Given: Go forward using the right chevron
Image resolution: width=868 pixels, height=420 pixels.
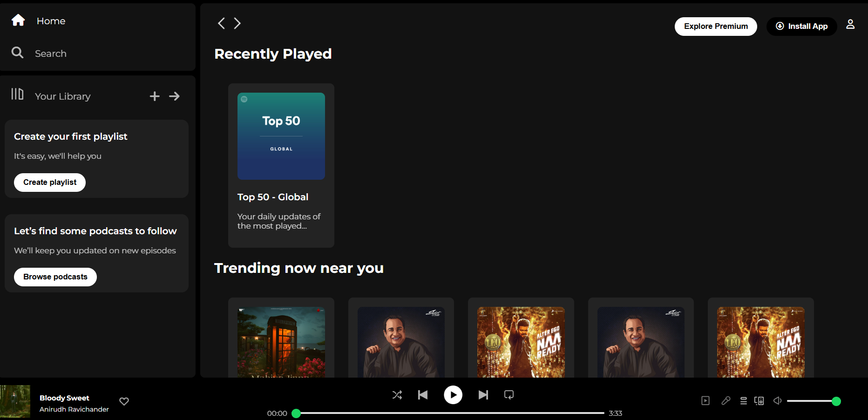Looking at the screenshot, I should 237,23.
